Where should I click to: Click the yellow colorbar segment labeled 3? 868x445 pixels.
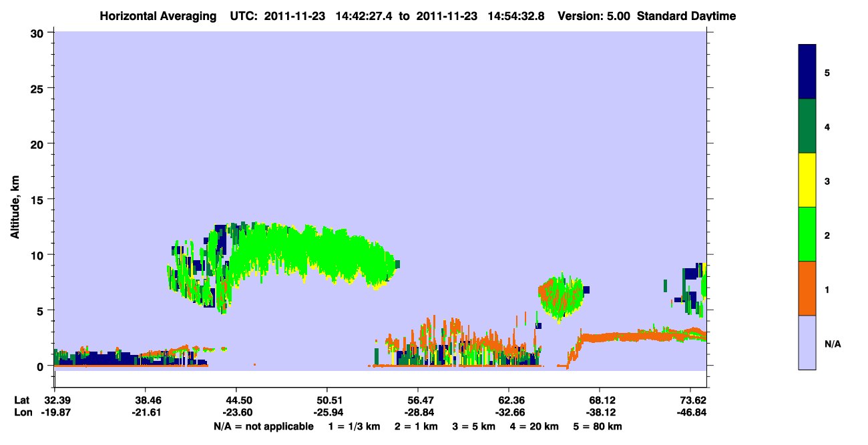807,180
